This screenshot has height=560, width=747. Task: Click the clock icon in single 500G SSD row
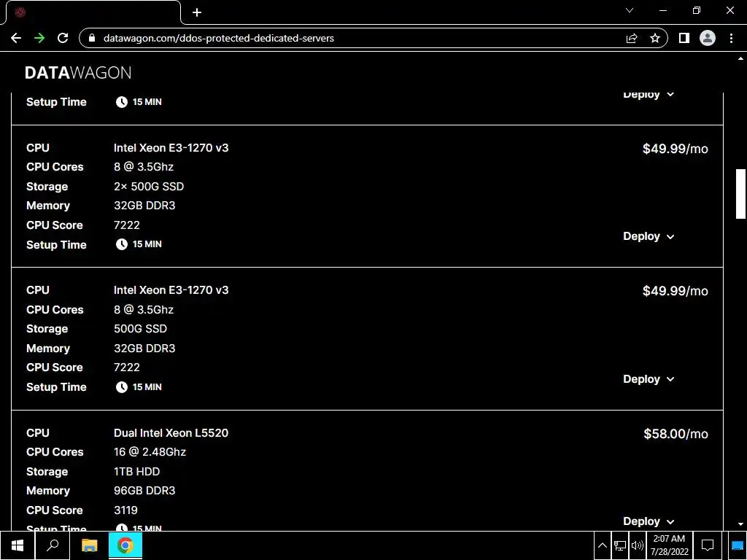pyautogui.click(x=122, y=387)
